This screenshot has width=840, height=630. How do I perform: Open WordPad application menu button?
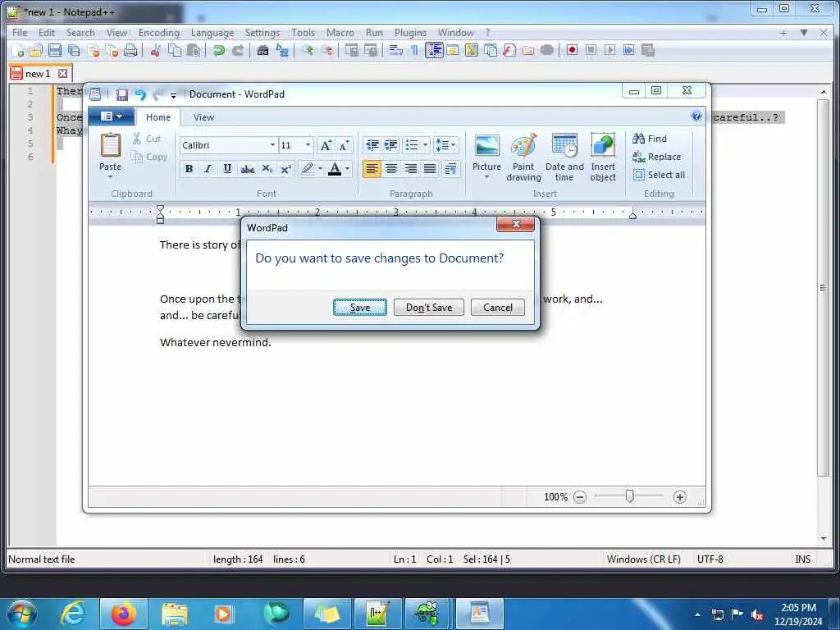(111, 116)
